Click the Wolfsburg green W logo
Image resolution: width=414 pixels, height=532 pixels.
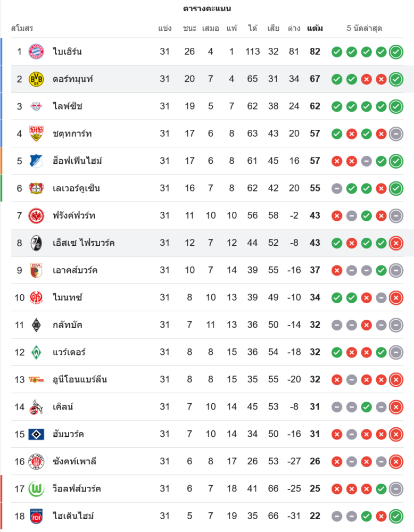[x=36, y=488]
